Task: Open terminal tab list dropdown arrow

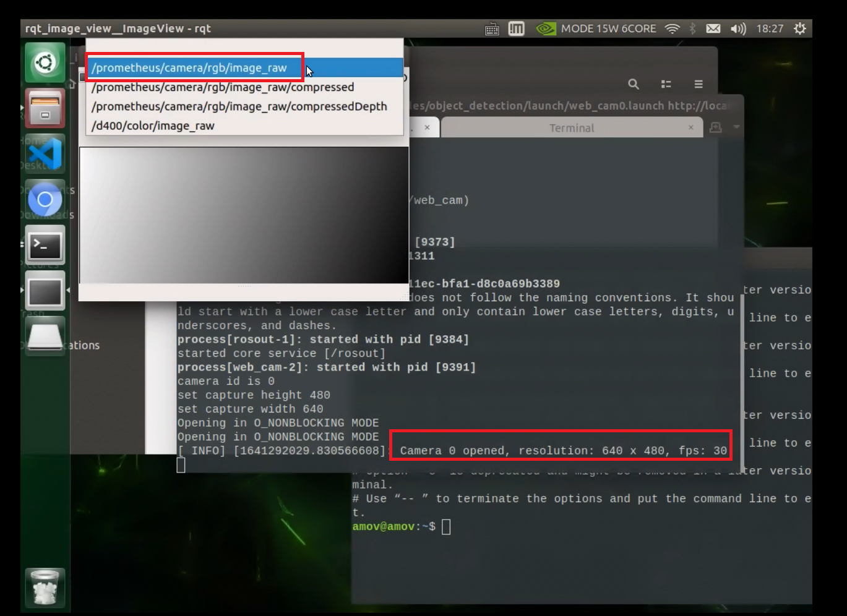Action: click(736, 127)
